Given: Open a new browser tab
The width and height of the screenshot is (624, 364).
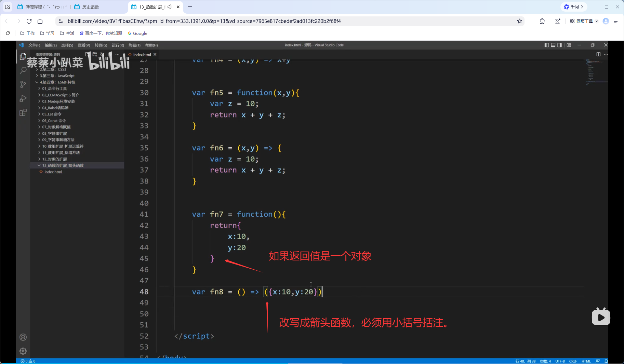Looking at the screenshot, I should pos(190,7).
